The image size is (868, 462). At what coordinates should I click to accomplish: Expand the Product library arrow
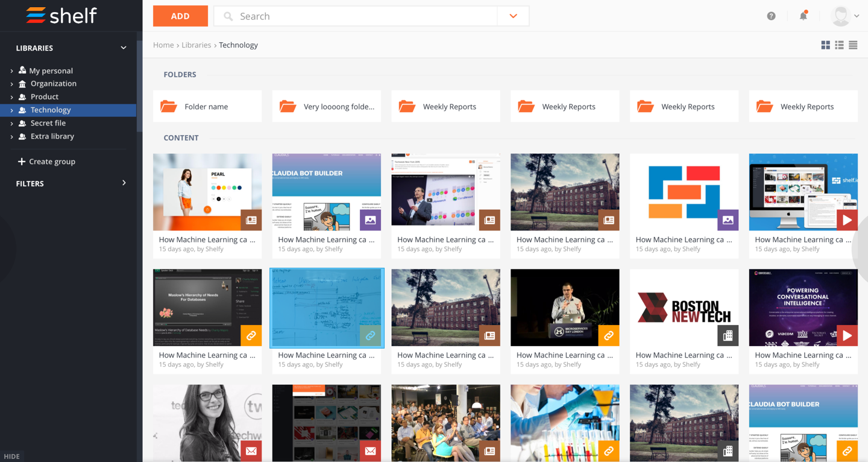tap(11, 97)
